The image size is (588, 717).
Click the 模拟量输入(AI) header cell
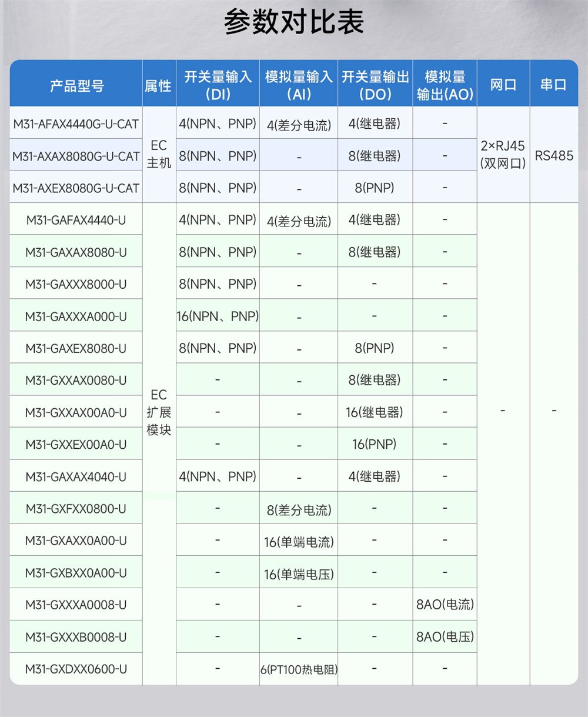pyautogui.click(x=297, y=84)
